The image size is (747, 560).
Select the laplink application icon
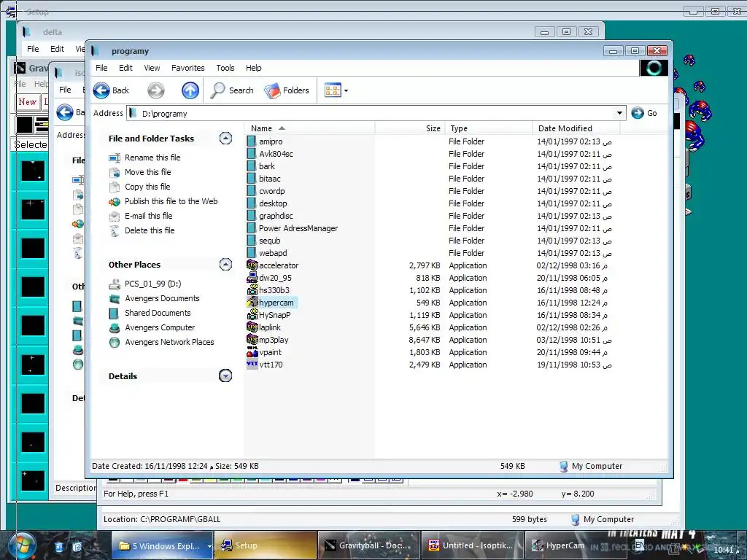coord(252,327)
